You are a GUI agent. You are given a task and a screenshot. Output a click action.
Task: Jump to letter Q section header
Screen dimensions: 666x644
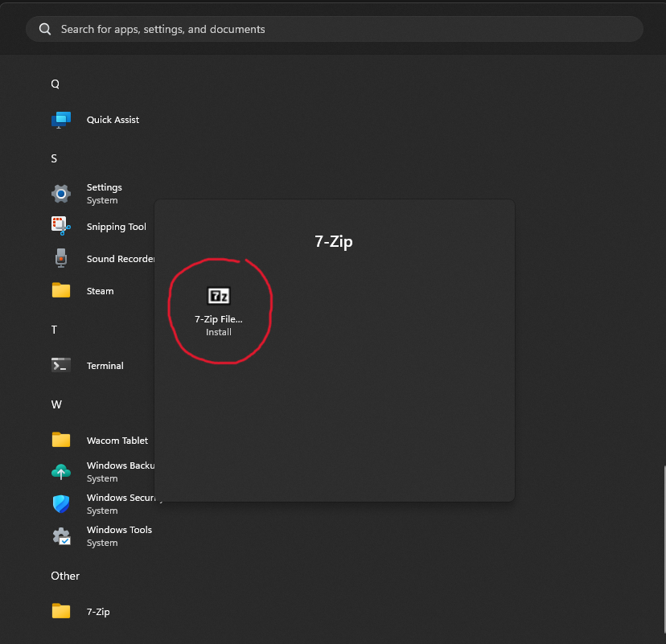click(55, 84)
